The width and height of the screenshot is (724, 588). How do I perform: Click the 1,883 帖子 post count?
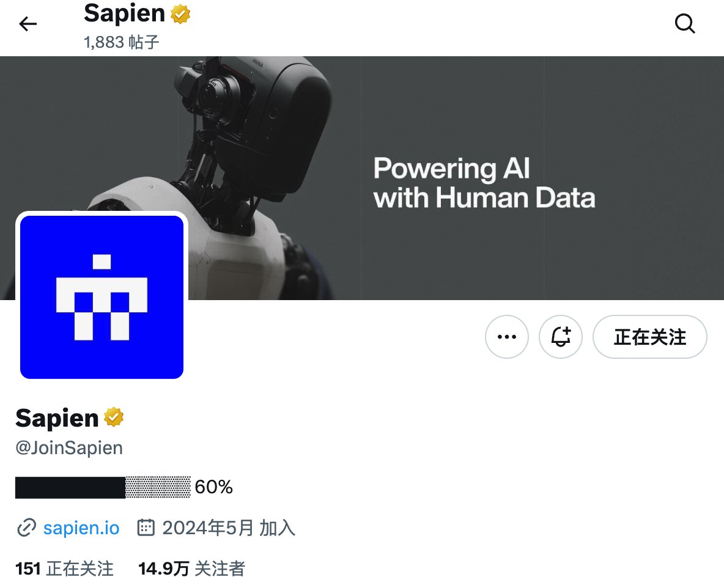pos(122,42)
